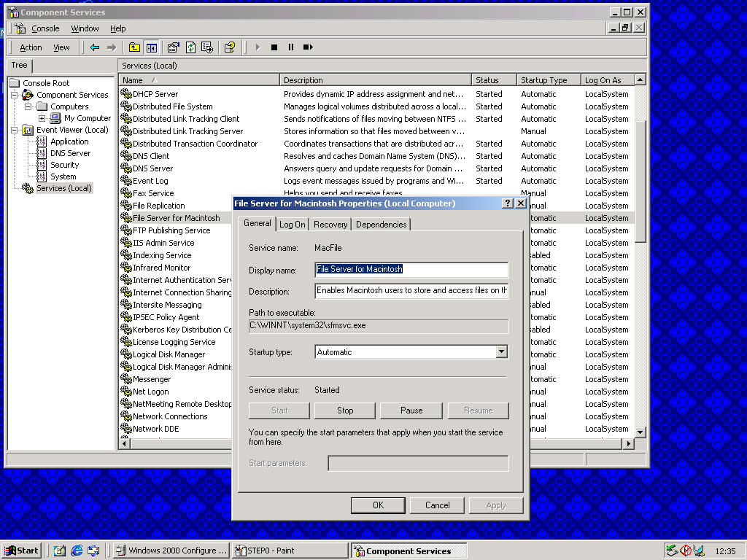Collapse the Event Viewer (Local) node
Viewport: 747px width, 560px height.
[15, 130]
